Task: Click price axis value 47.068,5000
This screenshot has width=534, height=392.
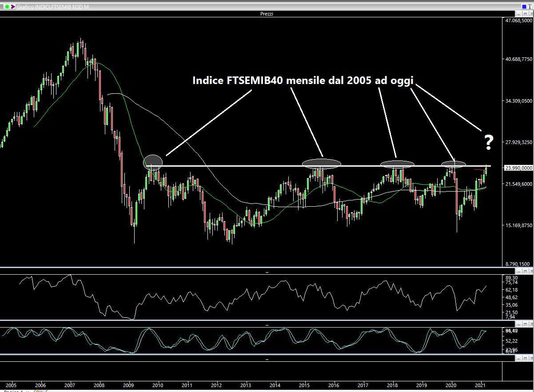Action: tap(519, 20)
